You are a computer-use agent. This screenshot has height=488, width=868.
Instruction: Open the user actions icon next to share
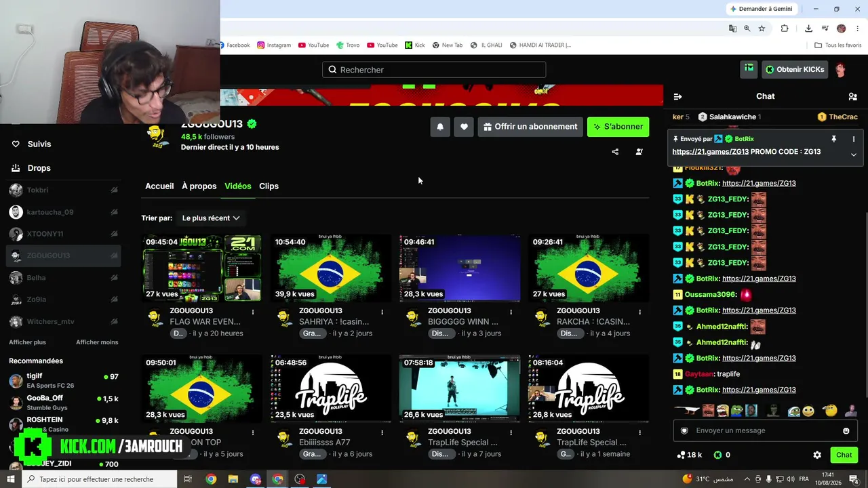click(x=639, y=152)
